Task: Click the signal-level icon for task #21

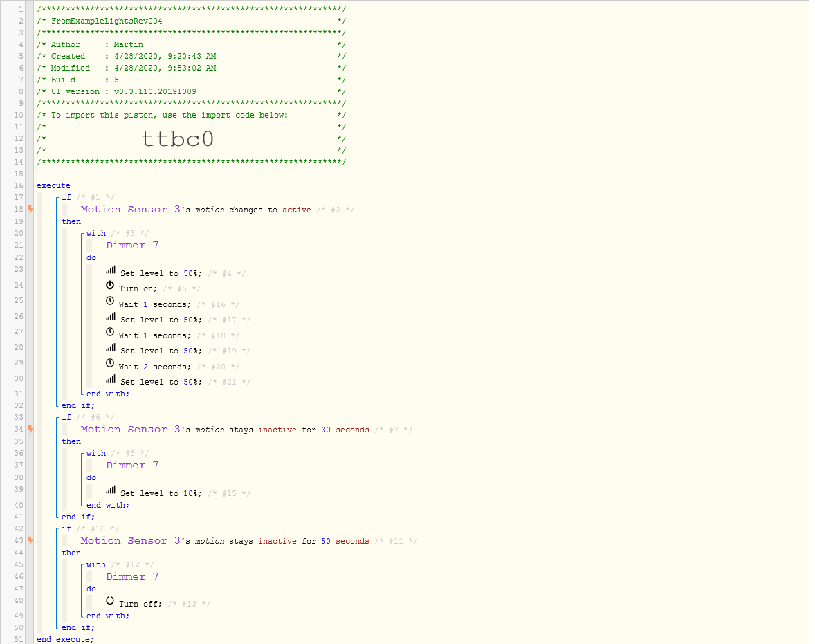Action: (111, 378)
